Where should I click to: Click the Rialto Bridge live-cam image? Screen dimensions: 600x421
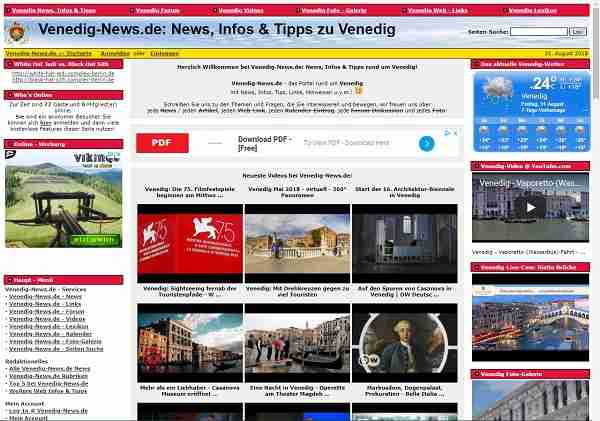[530, 315]
